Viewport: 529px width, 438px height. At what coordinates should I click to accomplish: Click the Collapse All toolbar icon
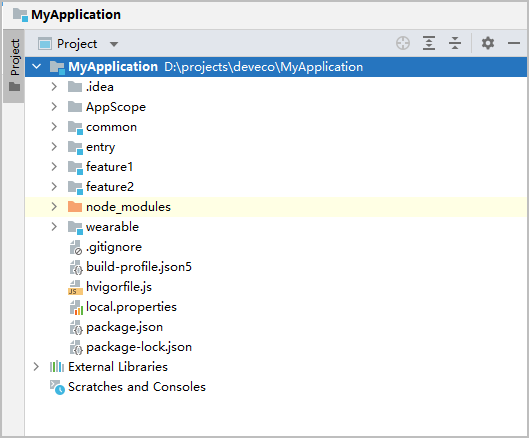(x=455, y=43)
